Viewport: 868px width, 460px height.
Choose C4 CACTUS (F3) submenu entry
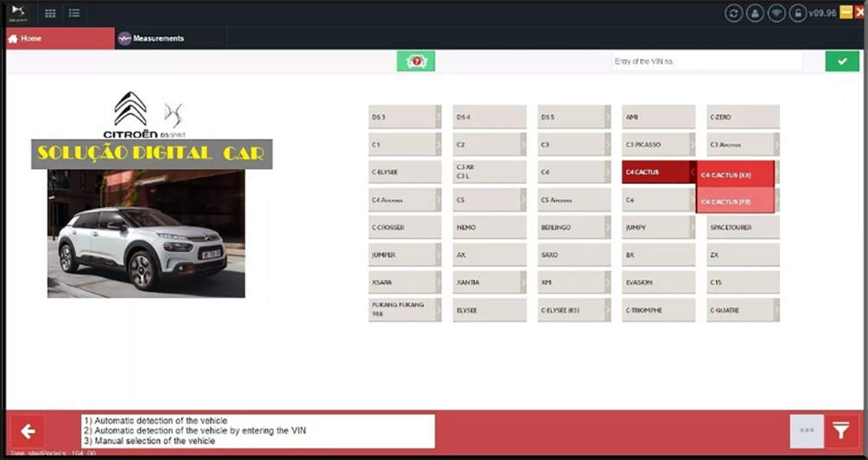735,201
